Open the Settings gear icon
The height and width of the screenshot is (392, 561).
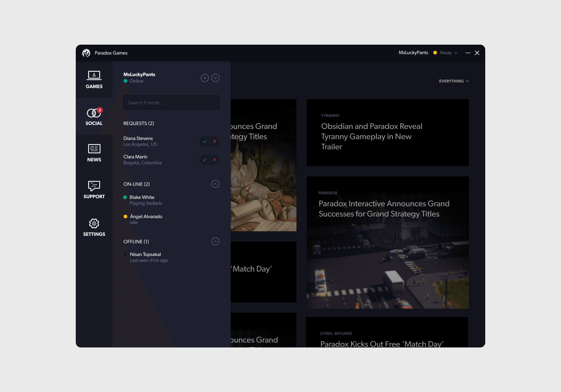(94, 224)
